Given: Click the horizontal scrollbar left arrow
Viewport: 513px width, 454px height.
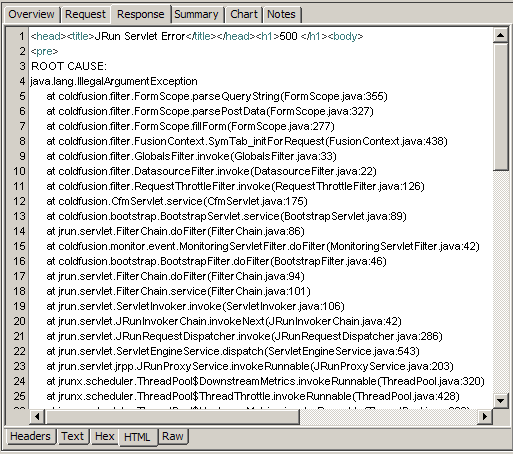Looking at the screenshot, I should (x=37, y=416).
